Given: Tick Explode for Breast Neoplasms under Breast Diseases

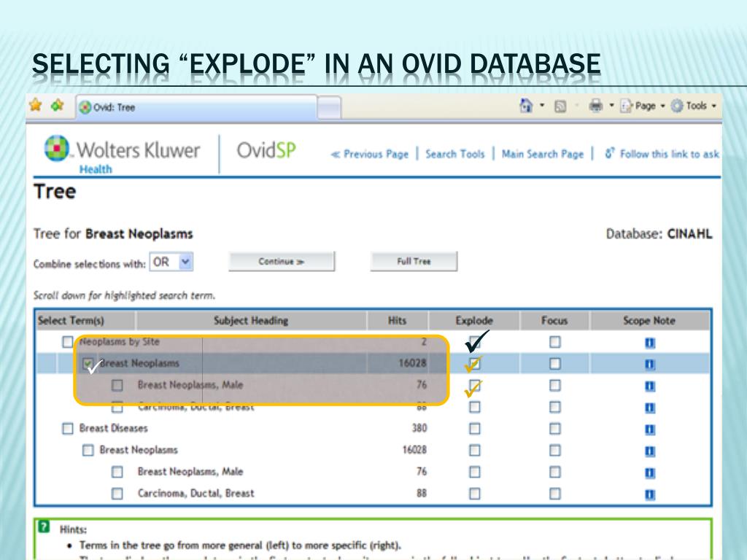Looking at the screenshot, I should coord(474,450).
